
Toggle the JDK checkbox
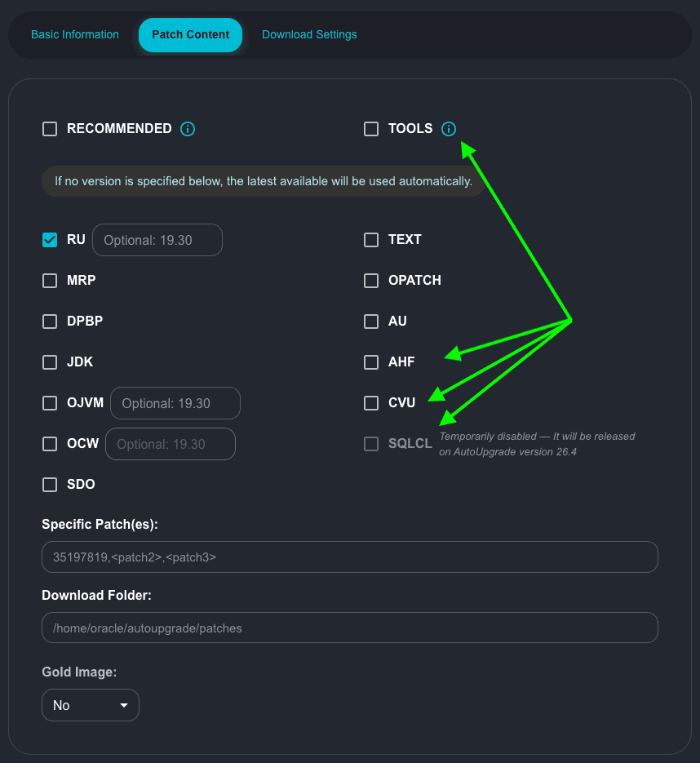(x=50, y=362)
